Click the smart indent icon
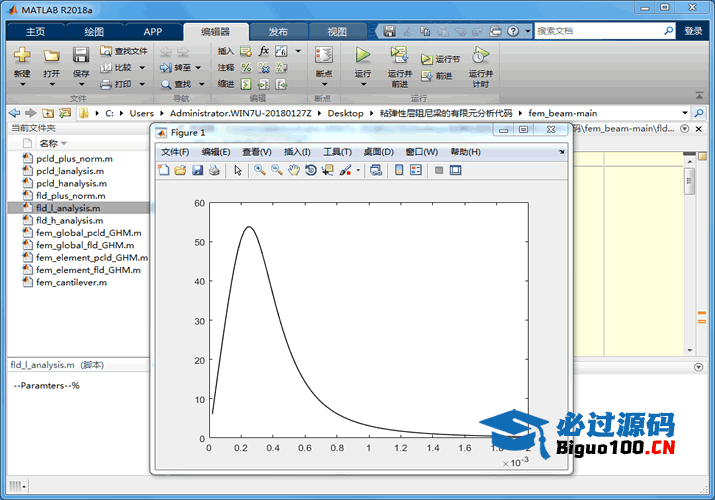715x500 pixels. pyautogui.click(x=246, y=84)
